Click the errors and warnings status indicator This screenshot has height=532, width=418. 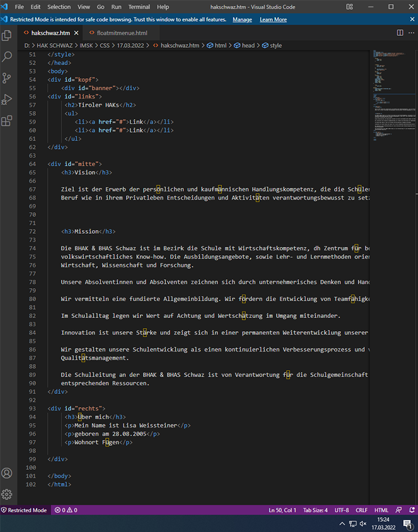click(x=66, y=510)
